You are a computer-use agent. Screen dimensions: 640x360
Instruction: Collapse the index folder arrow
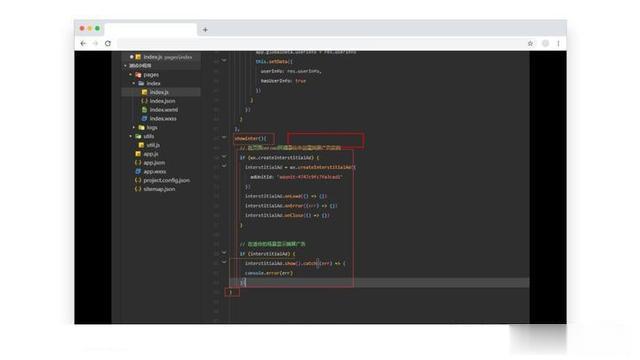pos(133,83)
